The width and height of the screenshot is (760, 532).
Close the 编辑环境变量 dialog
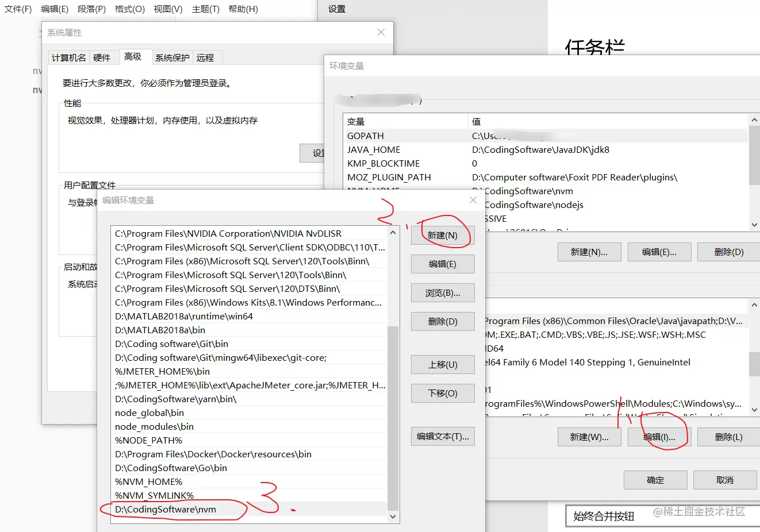pos(473,200)
